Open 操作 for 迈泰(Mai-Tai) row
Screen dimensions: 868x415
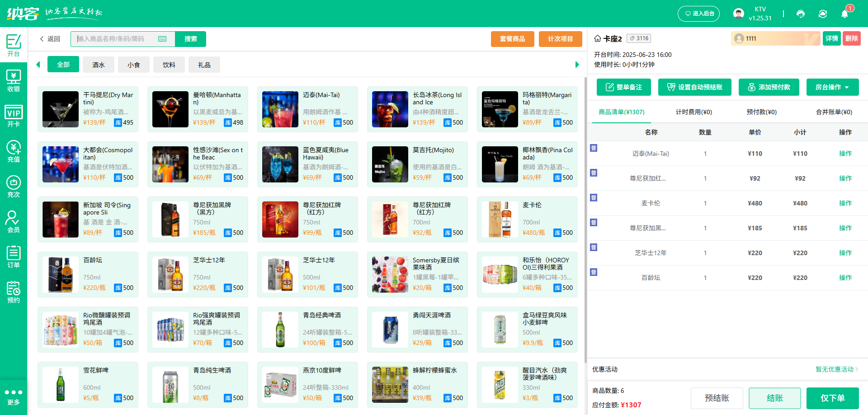coord(845,154)
